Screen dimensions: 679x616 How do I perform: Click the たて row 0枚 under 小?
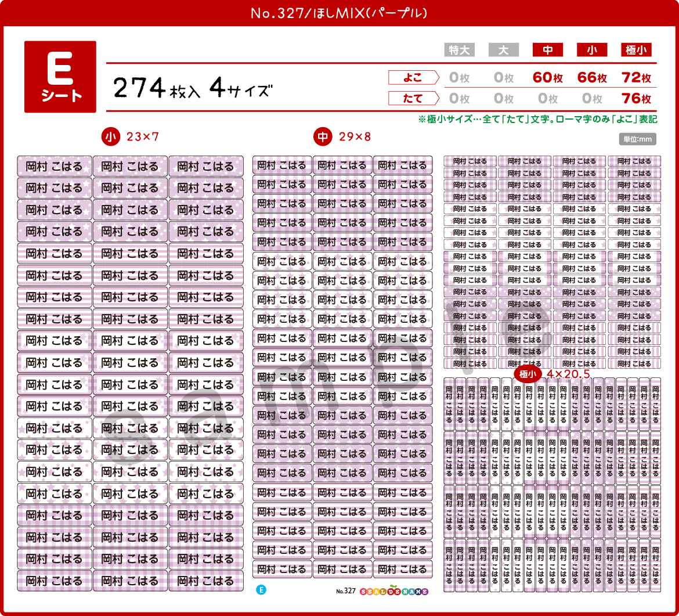coord(592,98)
